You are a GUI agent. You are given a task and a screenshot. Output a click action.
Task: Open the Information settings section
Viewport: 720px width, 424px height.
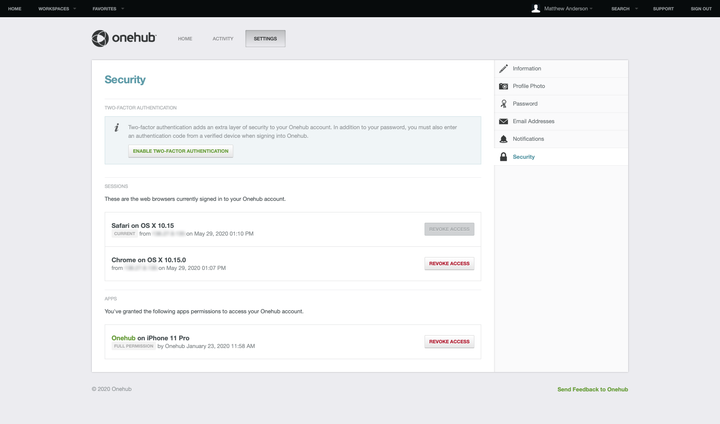[x=561, y=68]
